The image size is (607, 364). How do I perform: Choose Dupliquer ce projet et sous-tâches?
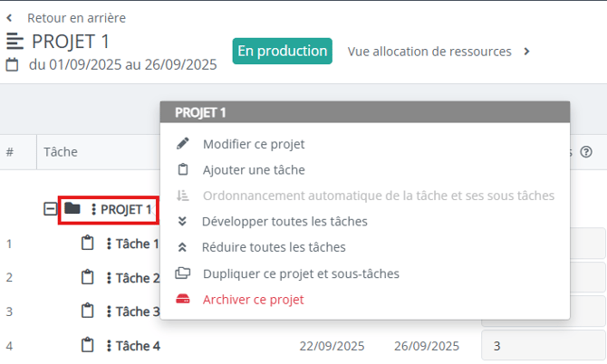(301, 273)
